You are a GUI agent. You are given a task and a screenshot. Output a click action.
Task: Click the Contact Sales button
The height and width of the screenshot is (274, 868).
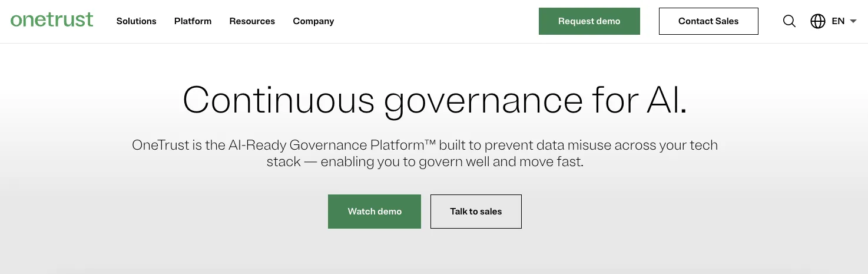click(x=708, y=21)
